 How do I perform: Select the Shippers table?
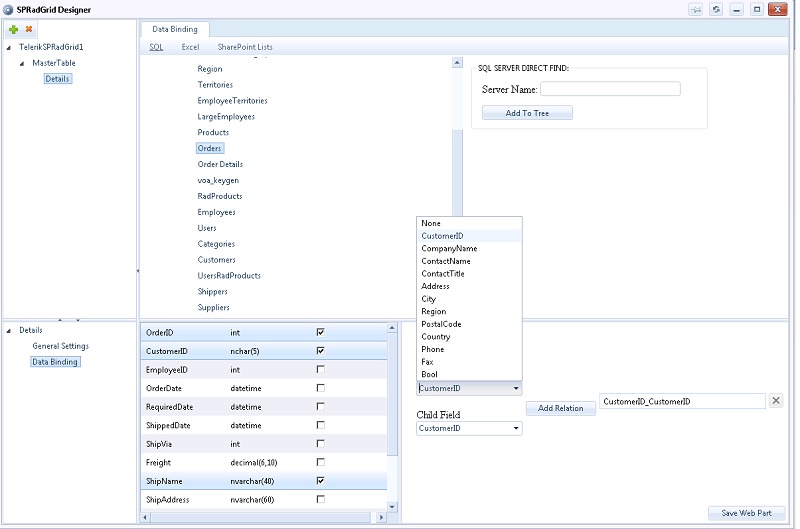(213, 291)
